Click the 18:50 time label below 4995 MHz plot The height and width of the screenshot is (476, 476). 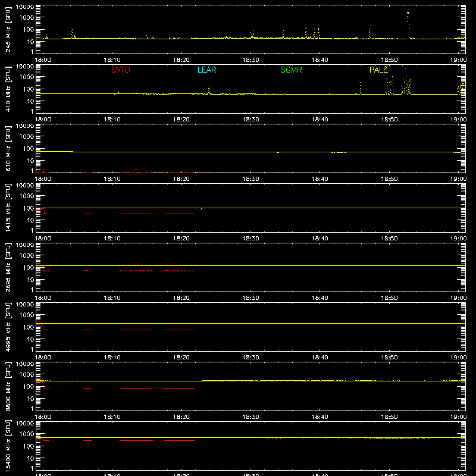[x=389, y=358]
